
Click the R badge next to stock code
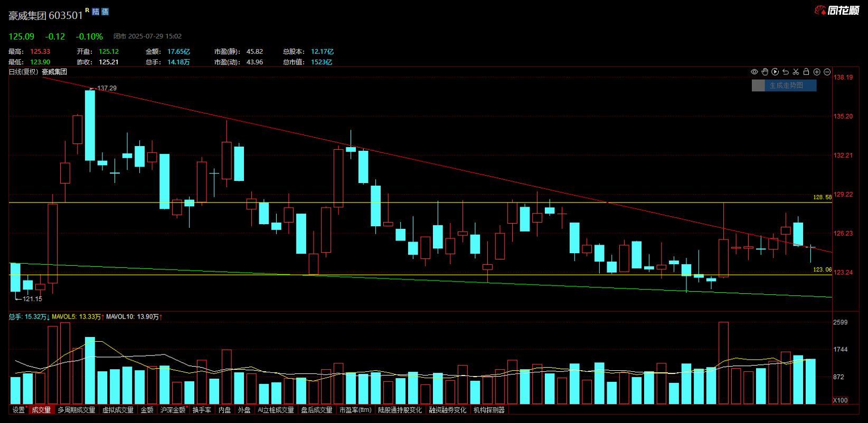click(x=87, y=10)
